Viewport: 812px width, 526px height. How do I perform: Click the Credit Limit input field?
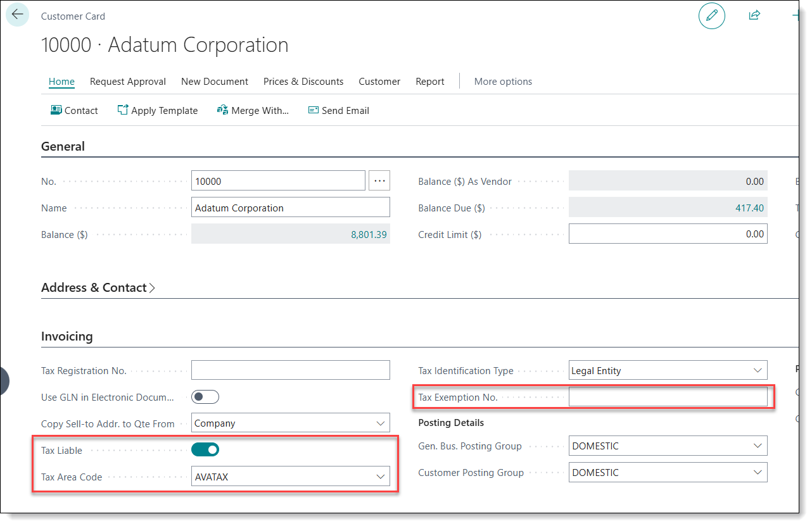coord(668,234)
